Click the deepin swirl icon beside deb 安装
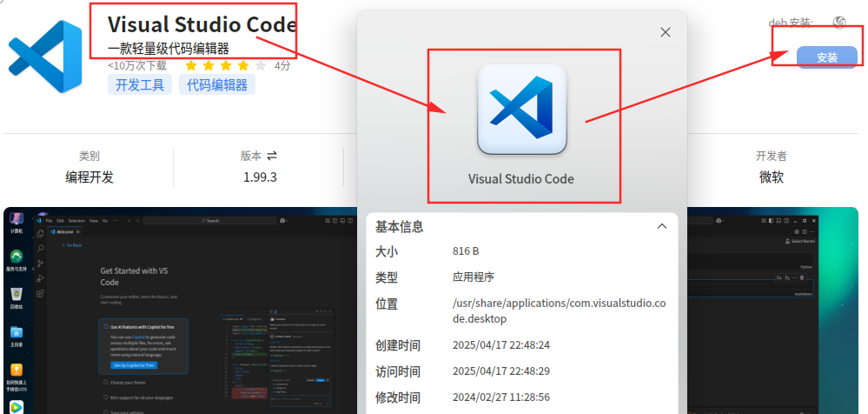This screenshot has height=414, width=868. coord(839,22)
